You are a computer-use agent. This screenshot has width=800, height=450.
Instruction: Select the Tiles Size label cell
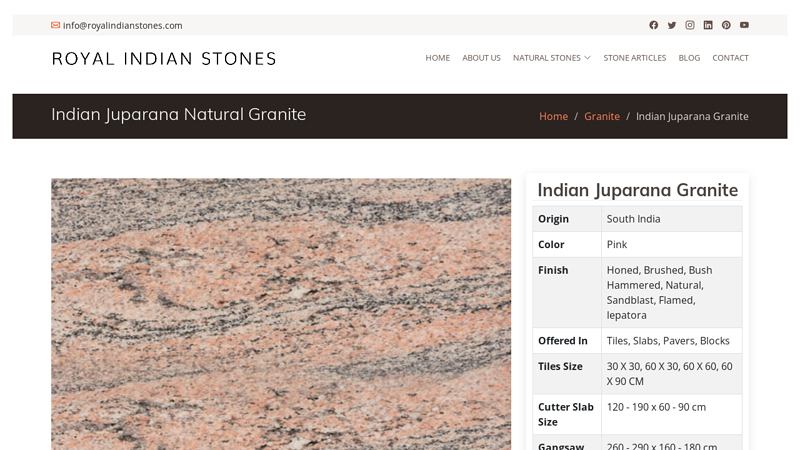(x=567, y=373)
